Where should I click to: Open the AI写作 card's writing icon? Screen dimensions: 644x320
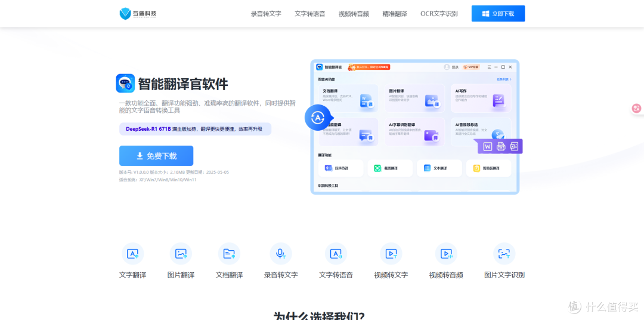click(499, 101)
